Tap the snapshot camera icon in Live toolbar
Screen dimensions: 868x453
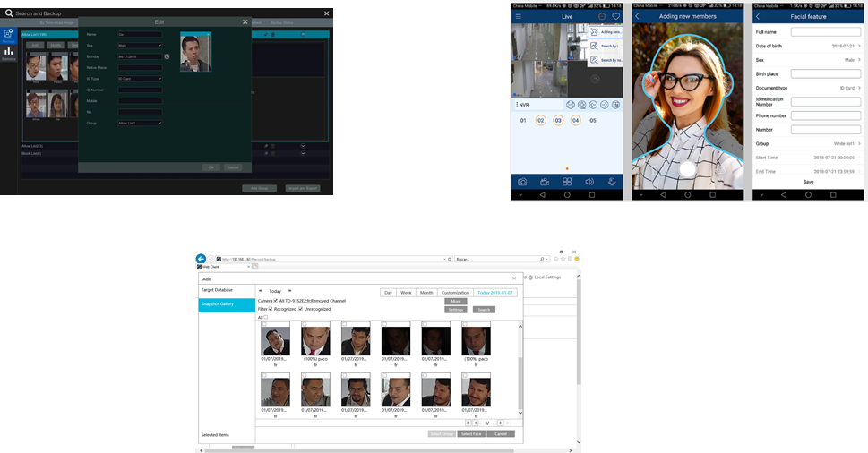pyautogui.click(x=522, y=182)
